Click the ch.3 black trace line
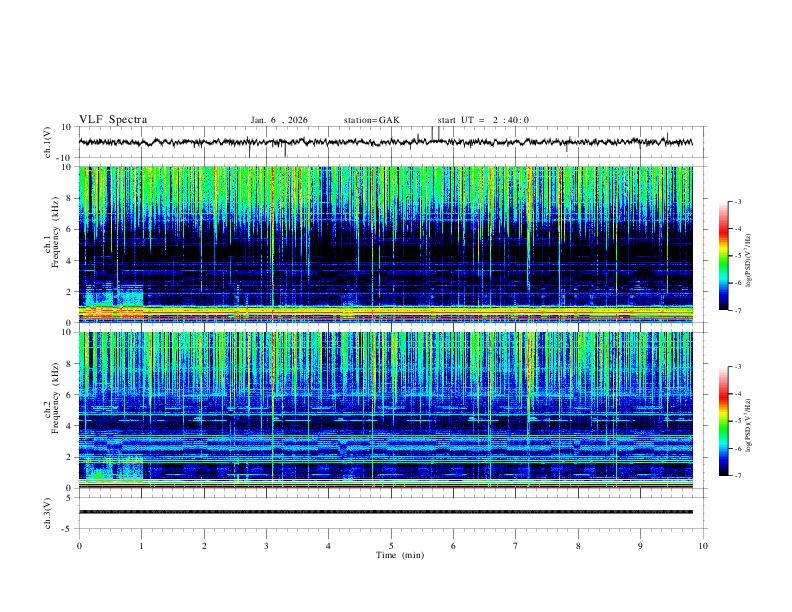The height and width of the screenshot is (612, 792). tap(385, 512)
